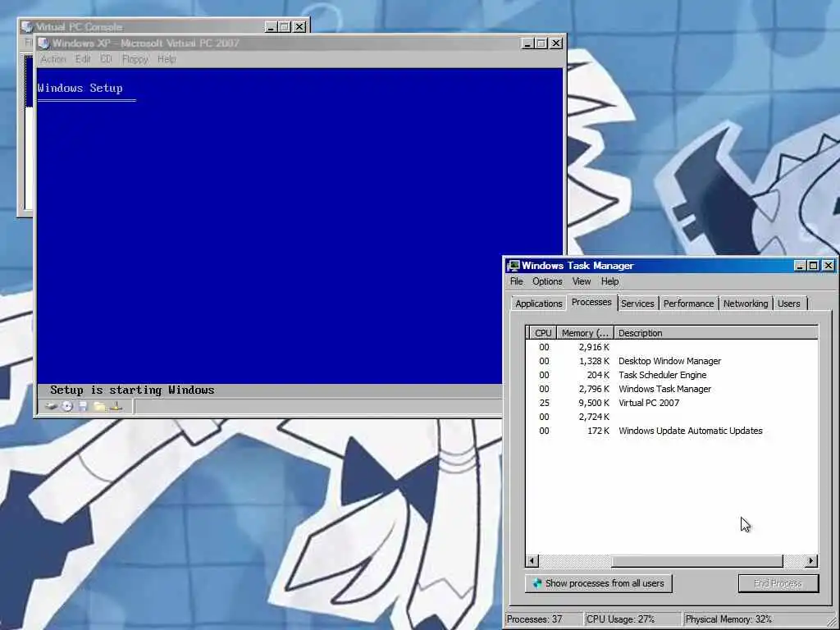Viewport: 840px width, 630px height.
Task: Minimize the Windows Task Manager window
Action: [x=800, y=265]
